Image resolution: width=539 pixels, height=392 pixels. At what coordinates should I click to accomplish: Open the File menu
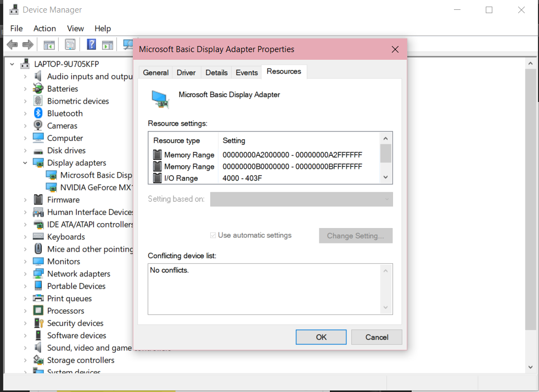16,29
